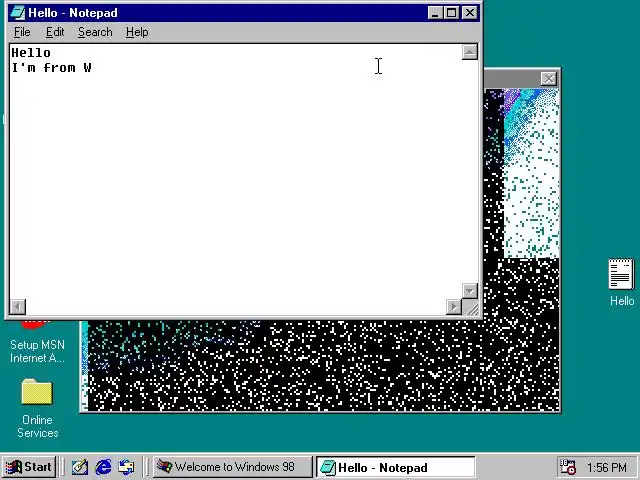The height and width of the screenshot is (480, 640).
Task: Close the Welcome to Windows 98 window behind
Action: (549, 78)
